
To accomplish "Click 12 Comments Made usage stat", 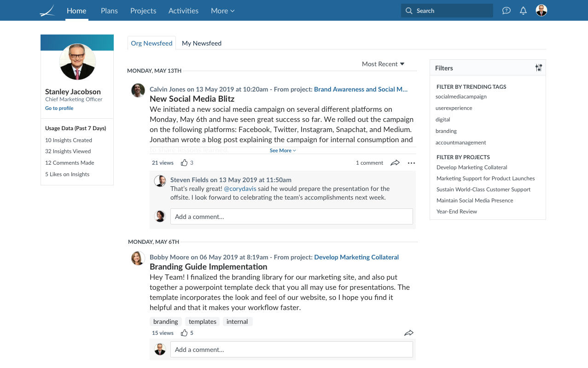I will [x=70, y=163].
